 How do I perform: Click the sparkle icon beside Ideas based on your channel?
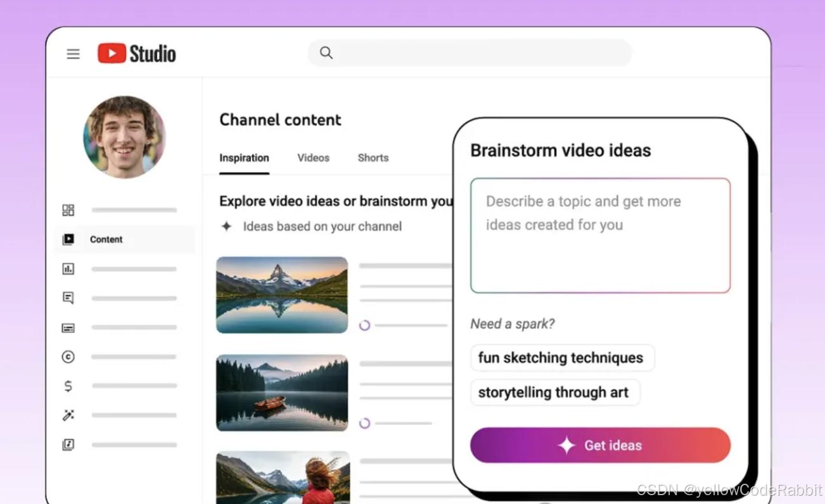(x=226, y=226)
